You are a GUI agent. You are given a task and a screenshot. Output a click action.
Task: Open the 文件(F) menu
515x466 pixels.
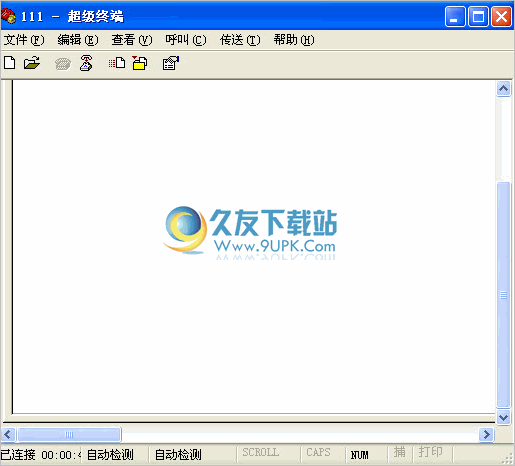24,40
